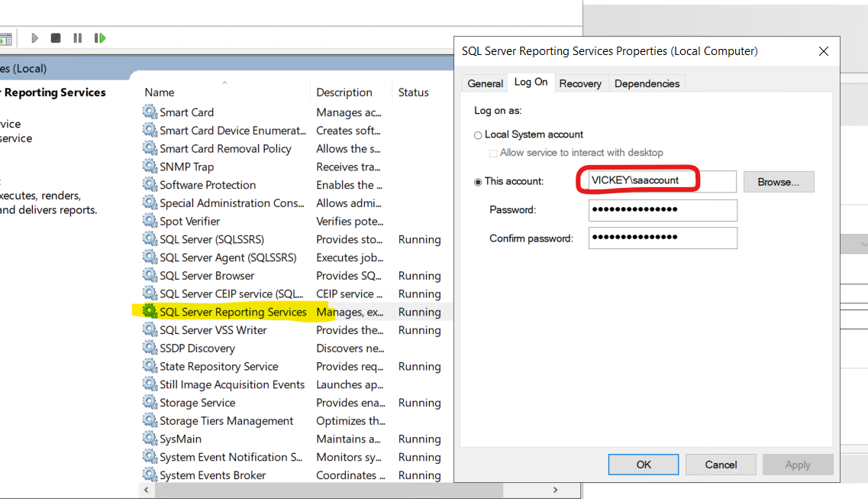Click the System Events Broker icon
The height and width of the screenshot is (499, 868).
click(x=148, y=475)
